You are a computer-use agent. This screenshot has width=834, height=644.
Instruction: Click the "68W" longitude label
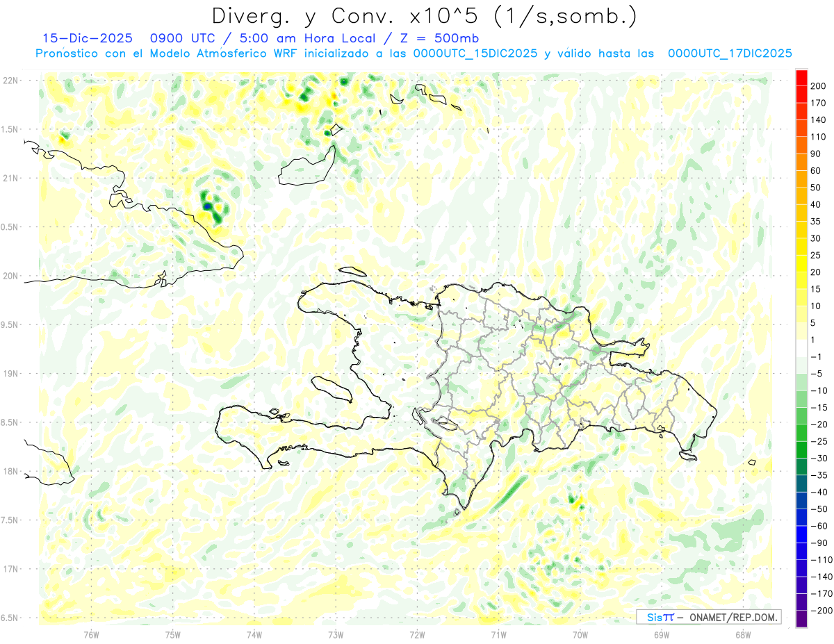pyautogui.click(x=743, y=635)
